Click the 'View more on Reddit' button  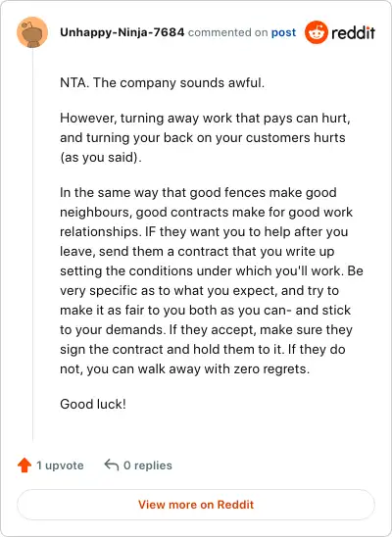tap(196, 505)
